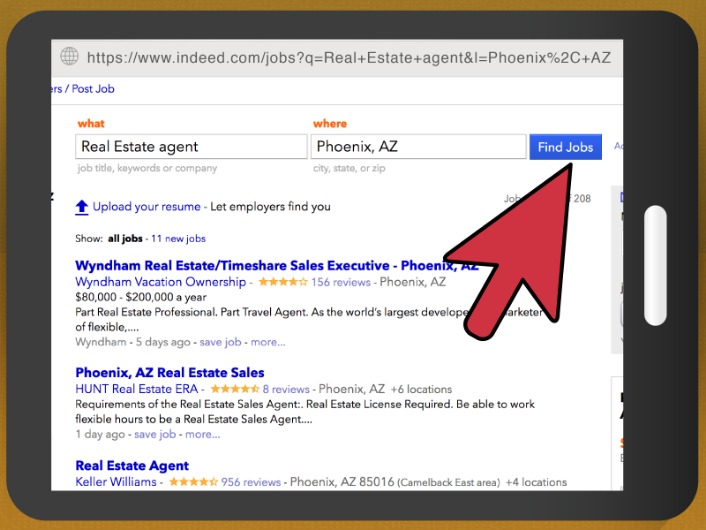Screen dimensions: 706x530
Task: Expand the Wyndham listing with more...
Action: (x=268, y=342)
